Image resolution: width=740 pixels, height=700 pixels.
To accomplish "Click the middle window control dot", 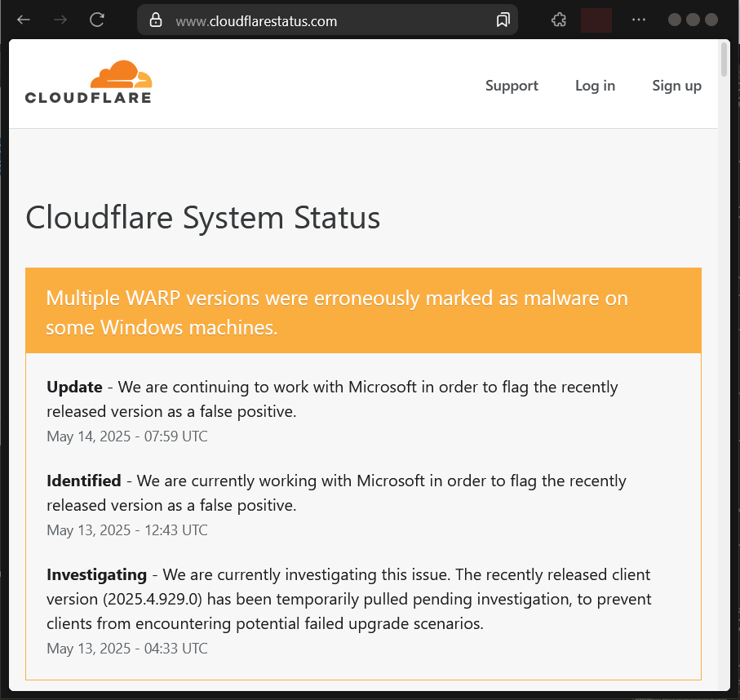I will pos(693,20).
